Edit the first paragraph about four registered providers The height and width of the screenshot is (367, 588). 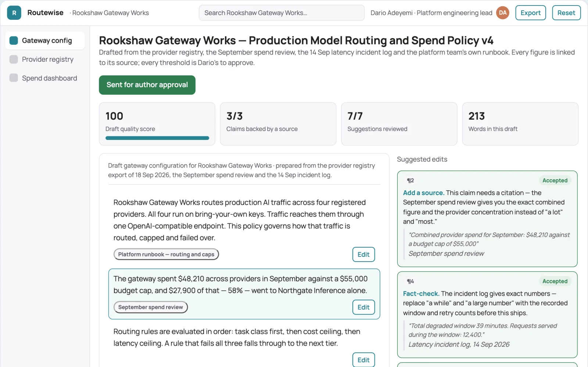coord(363,254)
